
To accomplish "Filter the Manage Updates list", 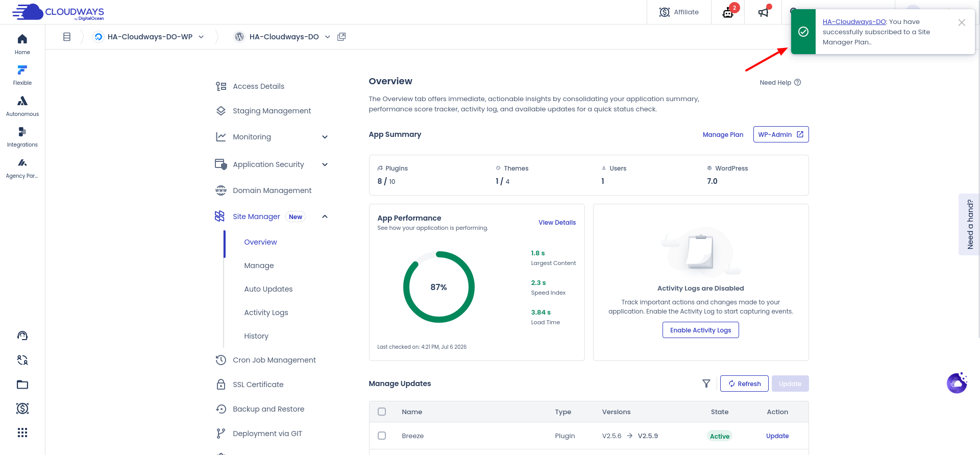I will coord(706,384).
